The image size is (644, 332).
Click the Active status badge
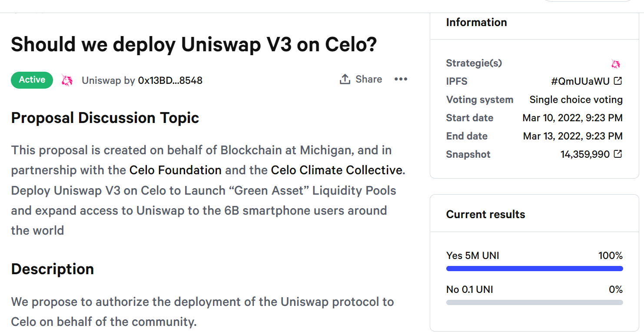32,80
